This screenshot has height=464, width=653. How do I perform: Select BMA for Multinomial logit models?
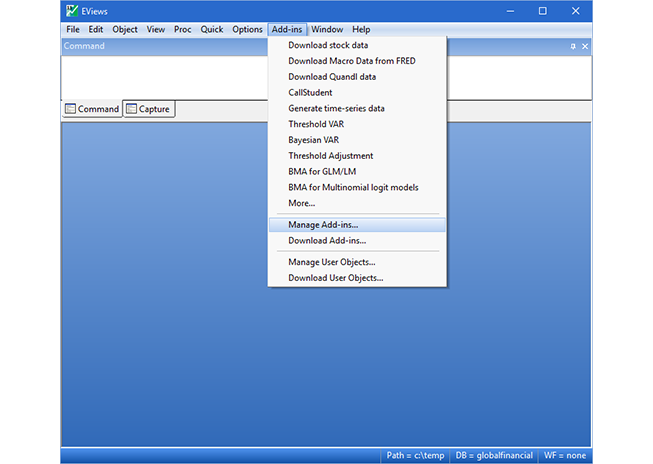[357, 187]
